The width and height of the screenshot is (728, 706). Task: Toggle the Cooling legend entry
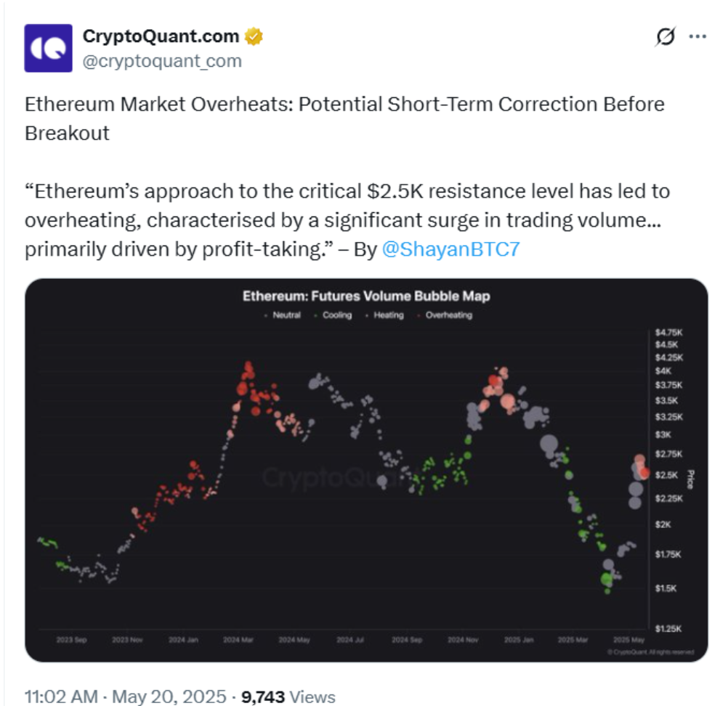[x=333, y=315]
